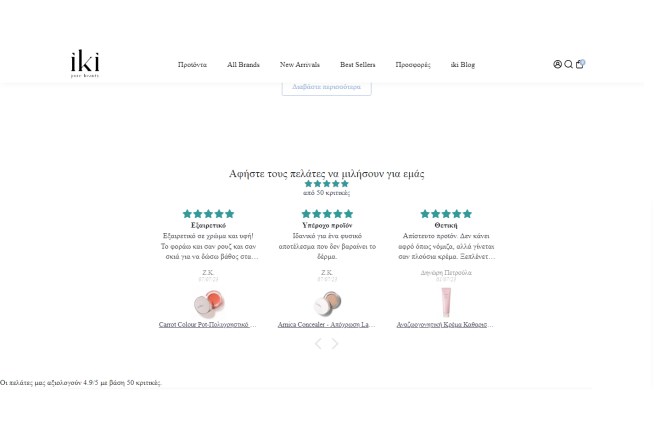Show previous reviews with left arrow
This screenshot has height=446, width=661.
click(x=318, y=344)
